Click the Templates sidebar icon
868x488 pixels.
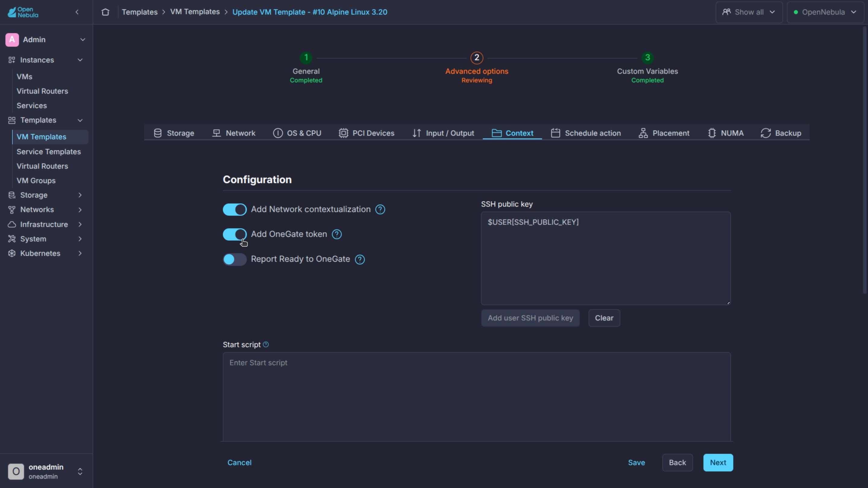click(x=12, y=120)
